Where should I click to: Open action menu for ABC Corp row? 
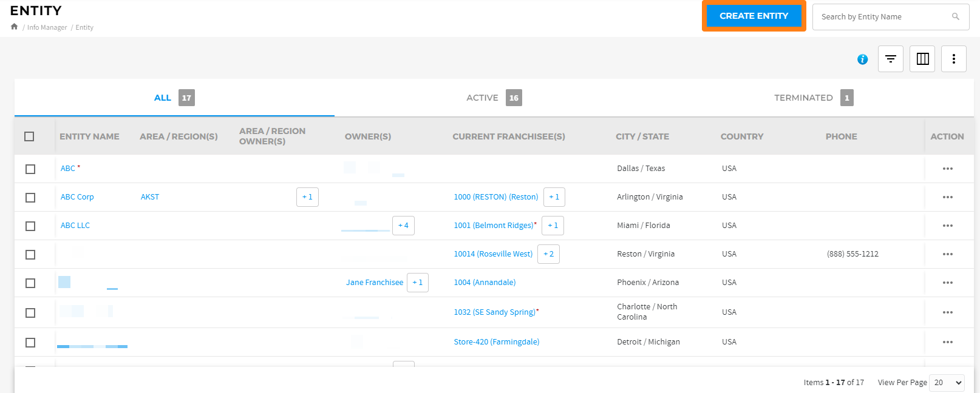[x=947, y=197]
